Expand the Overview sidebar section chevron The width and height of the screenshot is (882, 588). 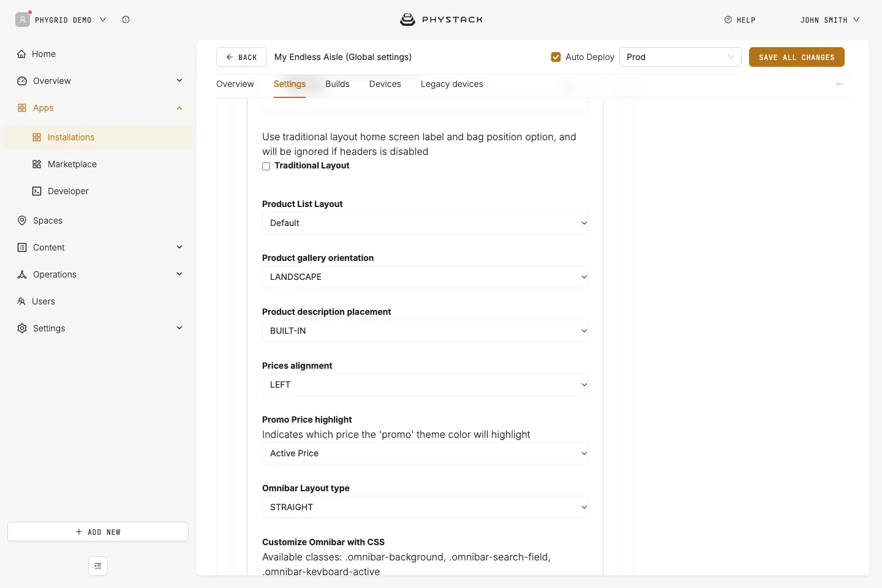[x=179, y=80]
